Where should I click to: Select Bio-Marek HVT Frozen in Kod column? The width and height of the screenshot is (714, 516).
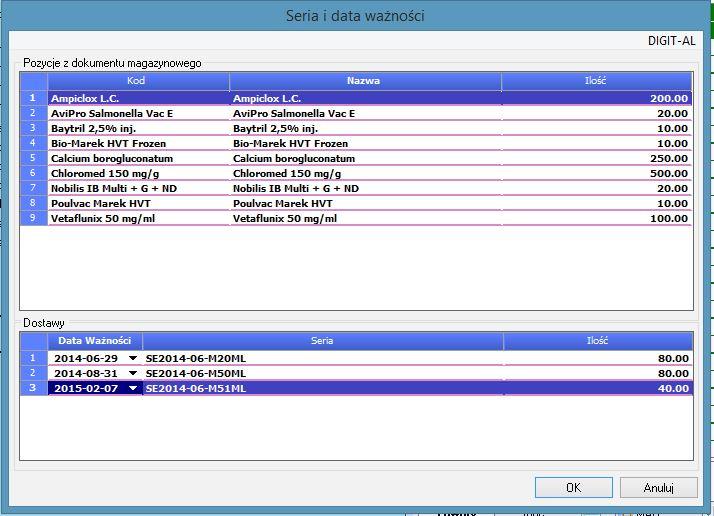click(138, 143)
